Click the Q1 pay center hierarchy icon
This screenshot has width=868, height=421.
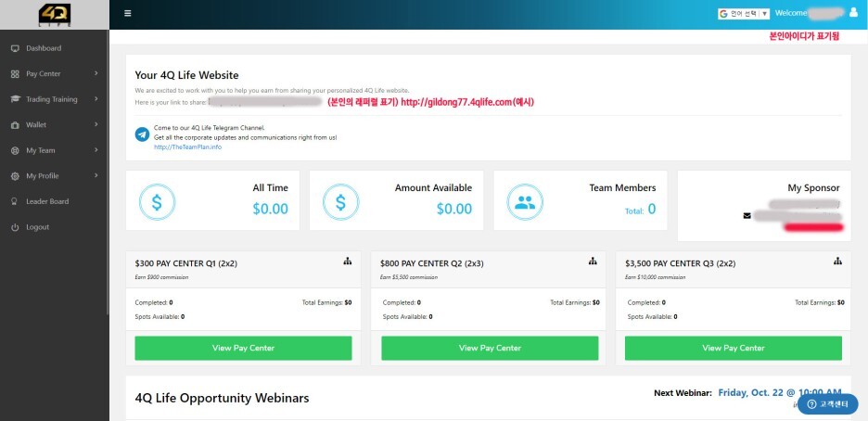pyautogui.click(x=347, y=262)
